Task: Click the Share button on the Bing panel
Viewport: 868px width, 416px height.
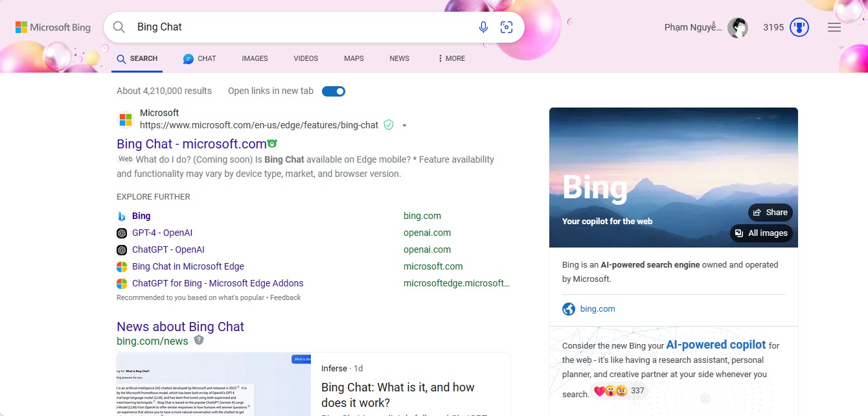Action: [x=770, y=212]
